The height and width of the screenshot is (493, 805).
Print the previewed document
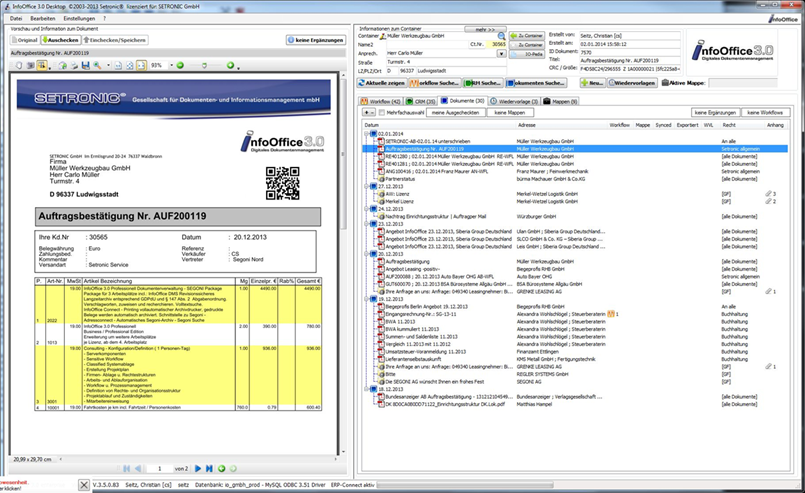pos(74,66)
